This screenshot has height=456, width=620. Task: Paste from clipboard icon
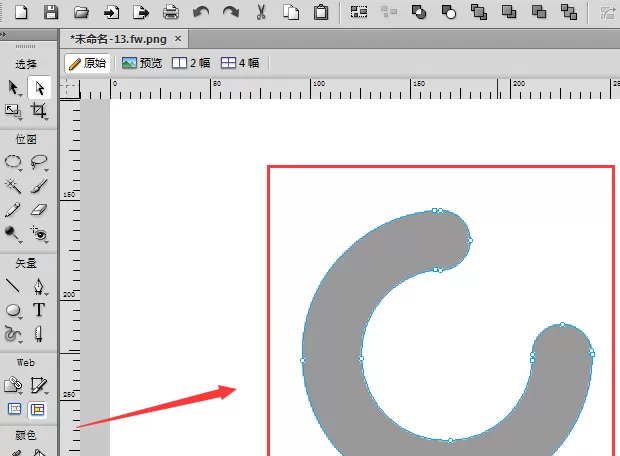pos(321,12)
